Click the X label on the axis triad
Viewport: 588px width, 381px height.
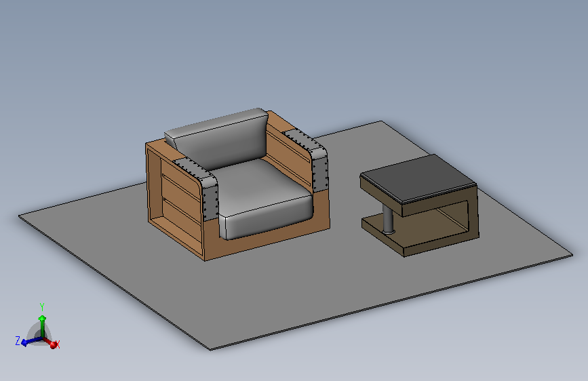click(x=58, y=344)
